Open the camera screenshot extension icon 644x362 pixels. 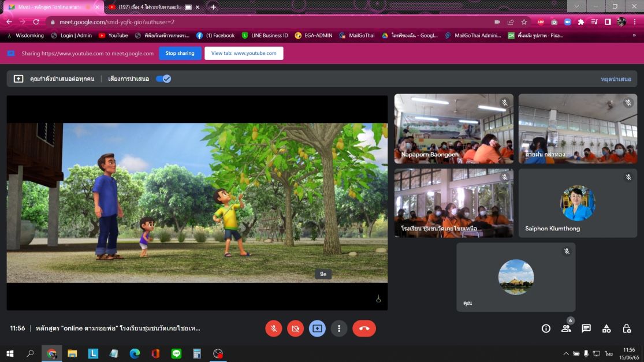[554, 22]
